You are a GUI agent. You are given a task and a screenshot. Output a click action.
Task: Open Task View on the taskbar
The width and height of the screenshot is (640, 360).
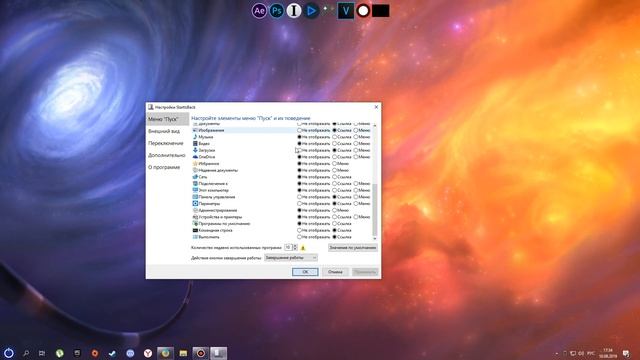42,353
